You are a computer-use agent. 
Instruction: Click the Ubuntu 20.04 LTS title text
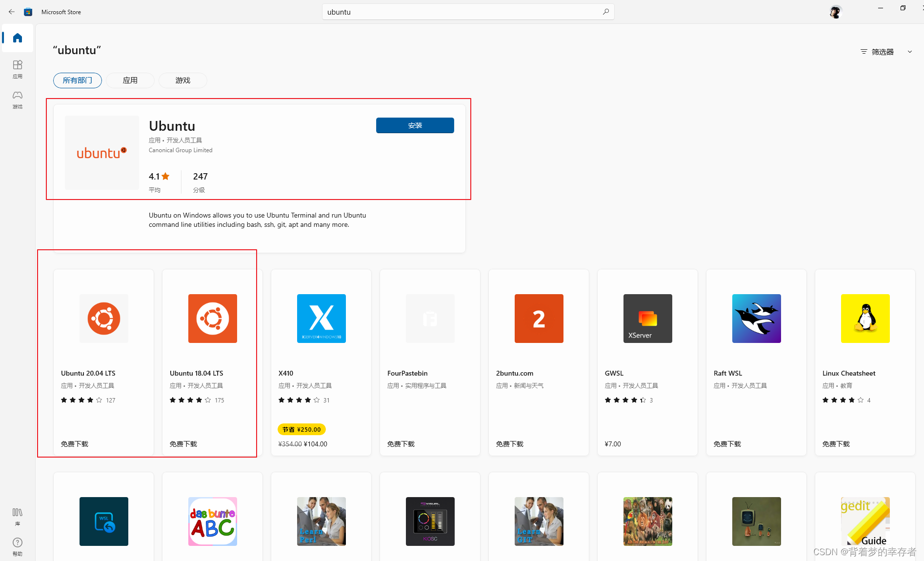coord(88,373)
